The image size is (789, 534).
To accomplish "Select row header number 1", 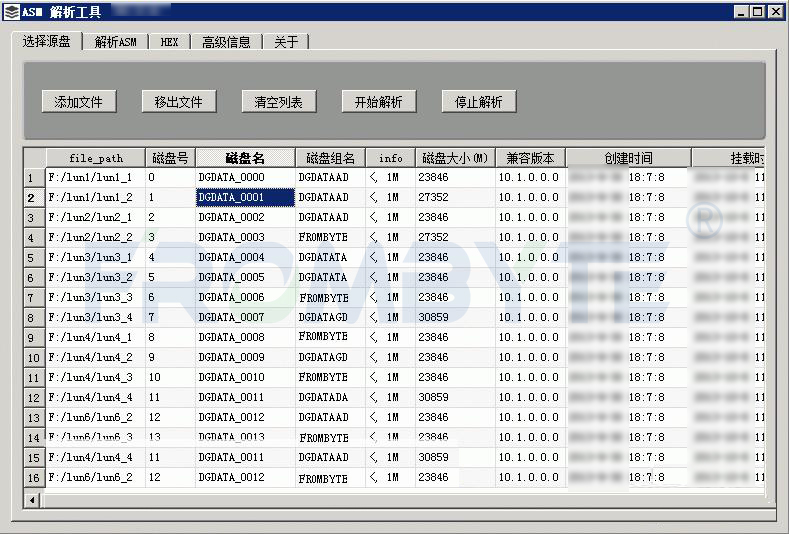I will click(34, 178).
